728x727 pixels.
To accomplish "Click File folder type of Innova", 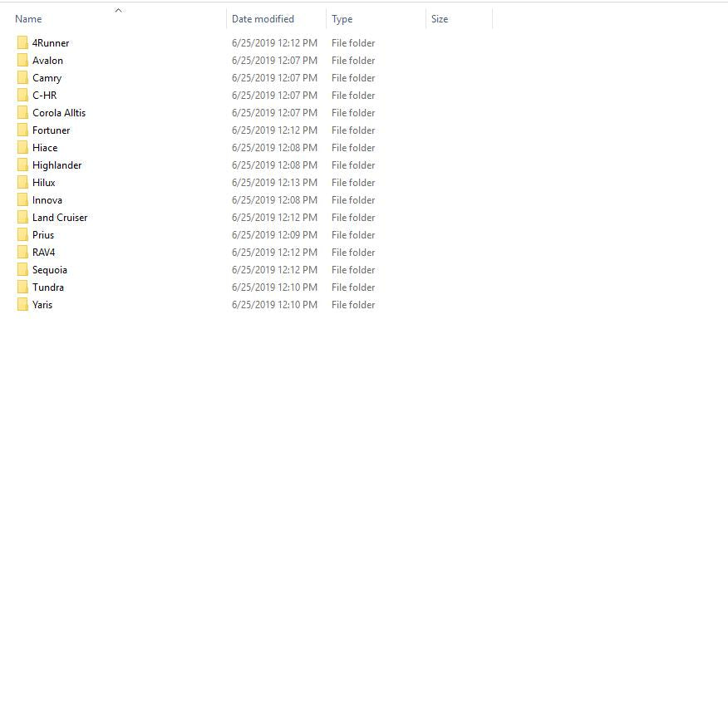I will [353, 200].
